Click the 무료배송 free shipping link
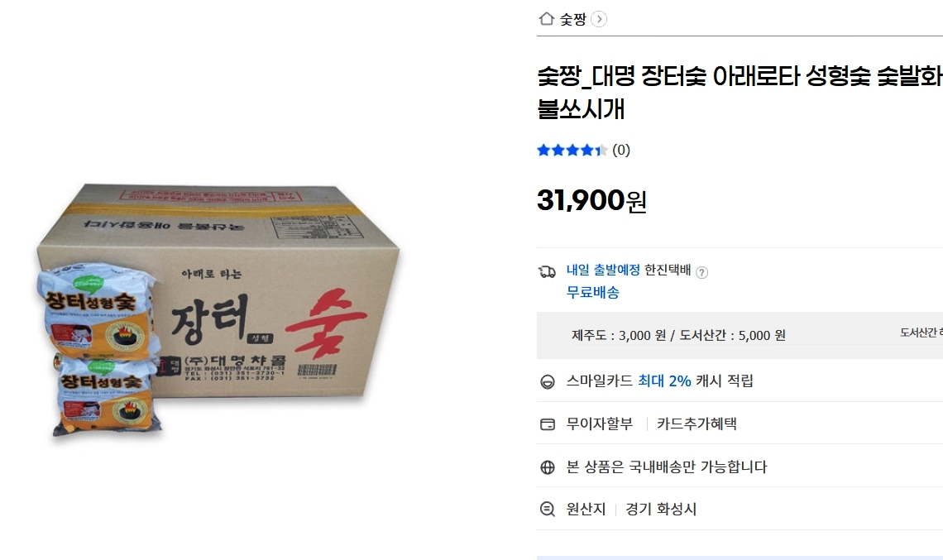 (x=592, y=292)
